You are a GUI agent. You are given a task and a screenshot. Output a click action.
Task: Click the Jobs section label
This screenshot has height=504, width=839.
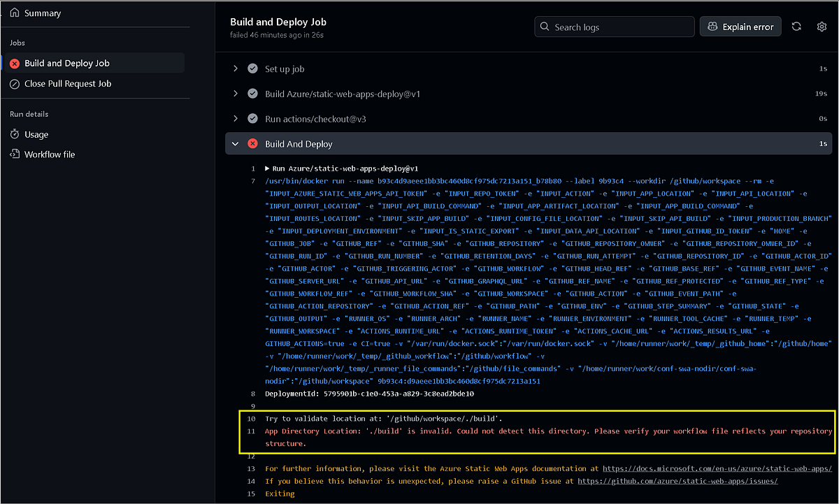pos(17,43)
